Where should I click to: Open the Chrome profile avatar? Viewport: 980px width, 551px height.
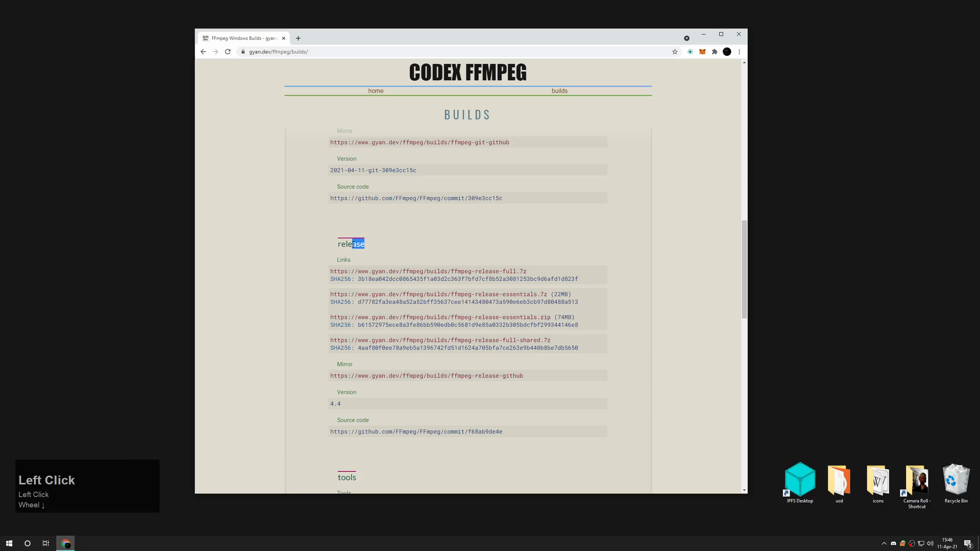coord(727,52)
